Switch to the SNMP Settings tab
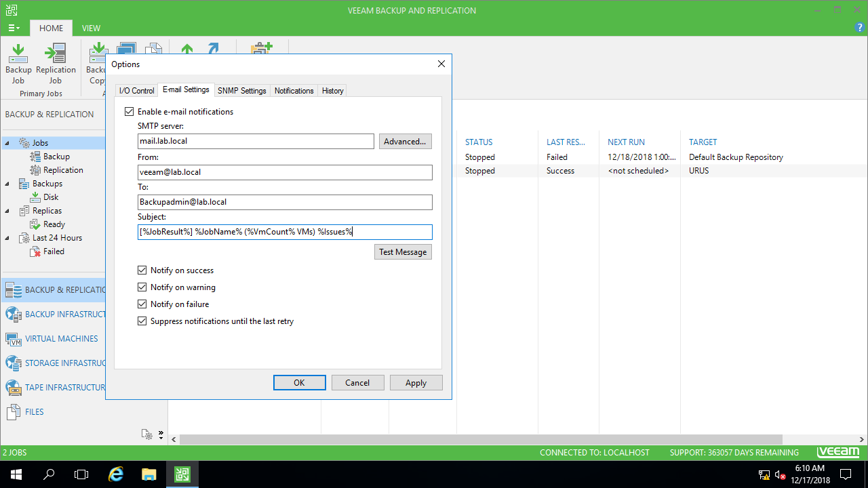Viewport: 868px width, 488px height. [241, 91]
